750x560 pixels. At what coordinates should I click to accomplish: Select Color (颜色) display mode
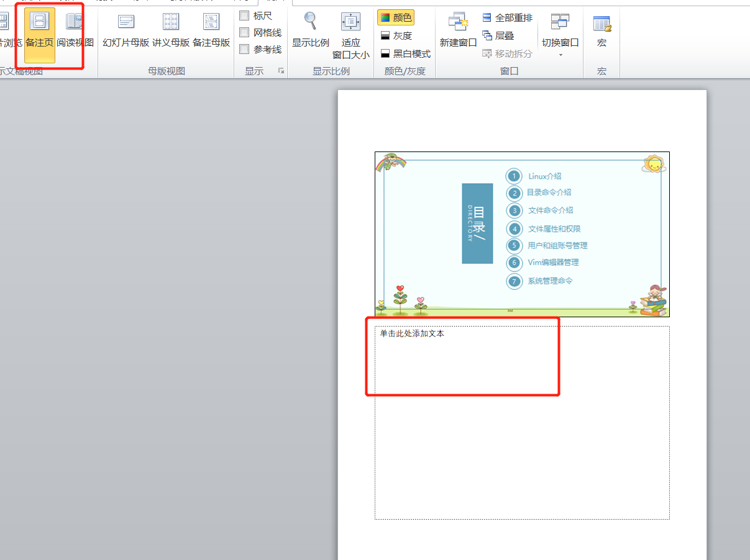(x=396, y=17)
